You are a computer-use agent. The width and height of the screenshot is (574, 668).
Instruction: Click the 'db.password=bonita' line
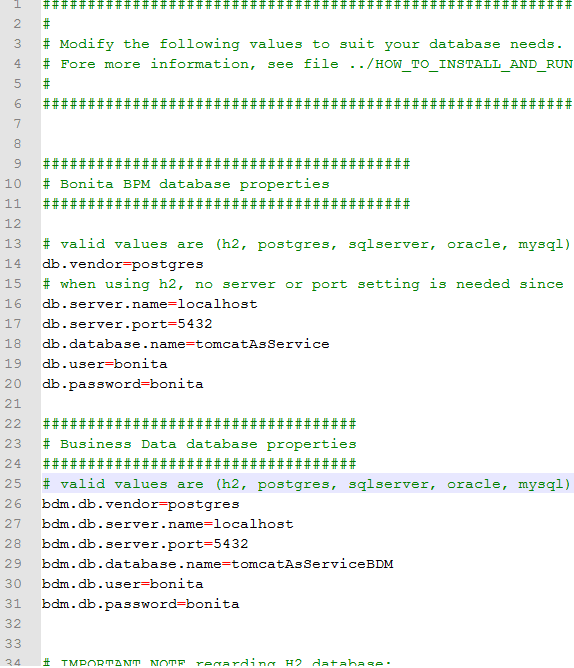pos(123,384)
